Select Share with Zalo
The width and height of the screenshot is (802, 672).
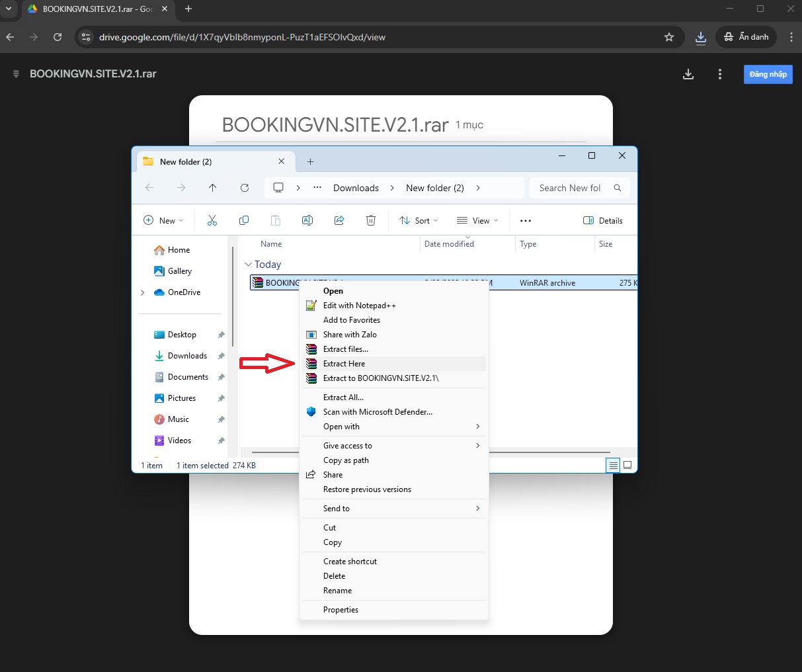(x=394, y=335)
